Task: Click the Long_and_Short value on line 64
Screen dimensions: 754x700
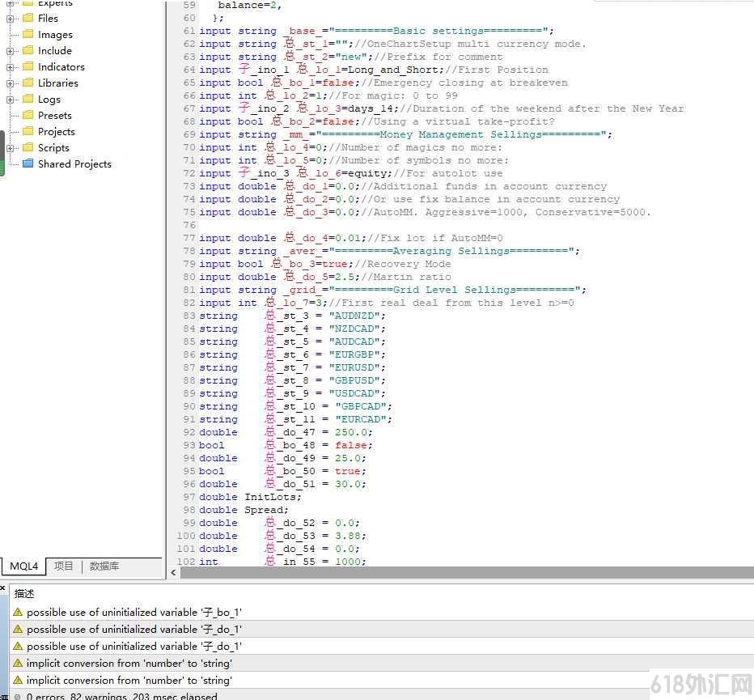Action: [392, 70]
